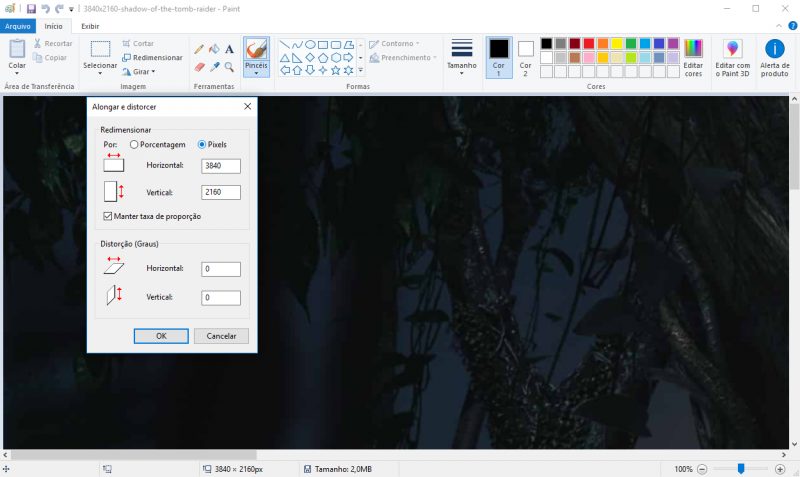Open the Arquivo menu
800x477 pixels.
19,26
